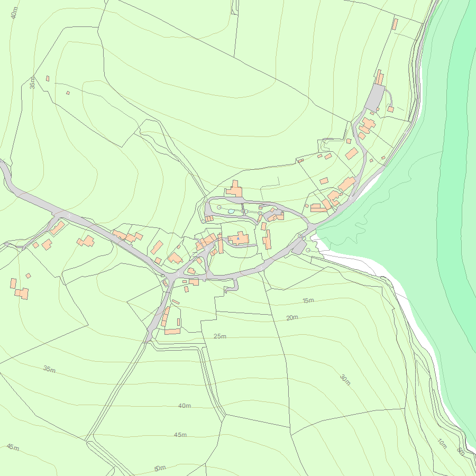Click the blue triangle symbol on the building
This screenshot has width=476, height=476.
click(x=239, y=239)
